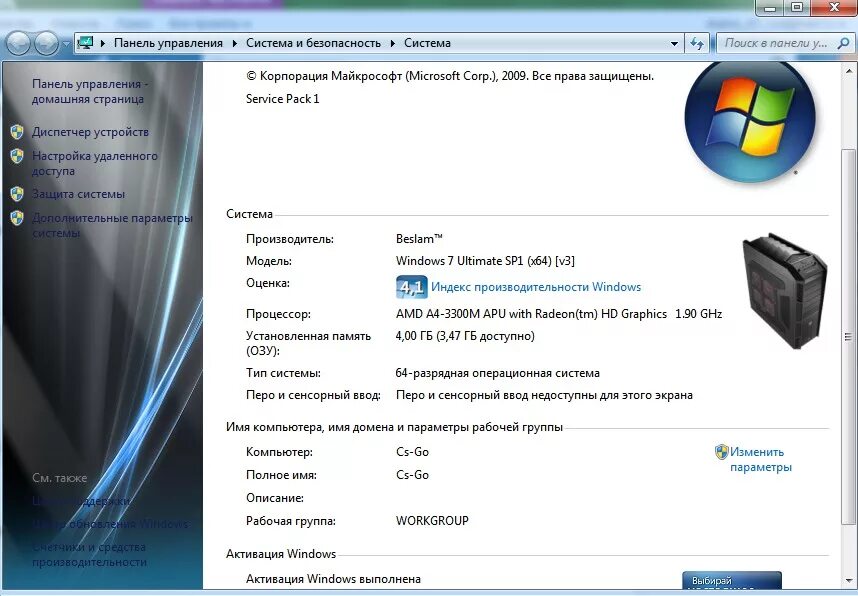The width and height of the screenshot is (858, 596).
Task: Click the Выбирай banner button at bottom
Action: (x=732, y=581)
